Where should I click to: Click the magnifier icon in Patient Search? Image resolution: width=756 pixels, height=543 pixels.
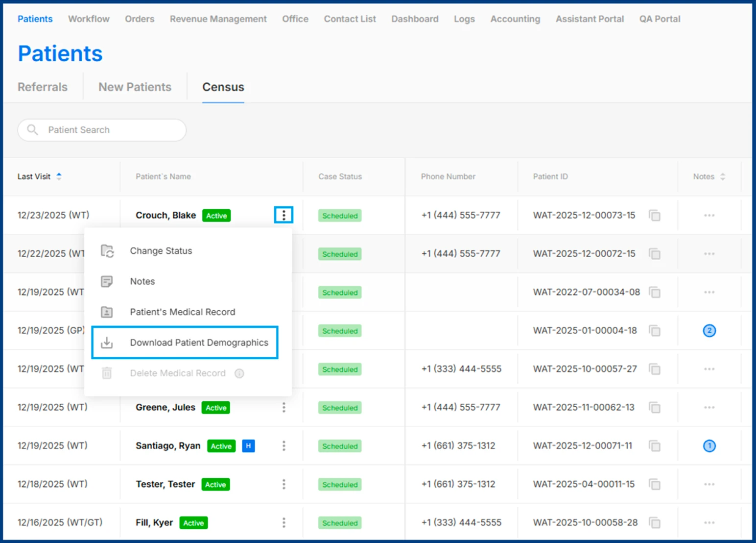(x=33, y=130)
